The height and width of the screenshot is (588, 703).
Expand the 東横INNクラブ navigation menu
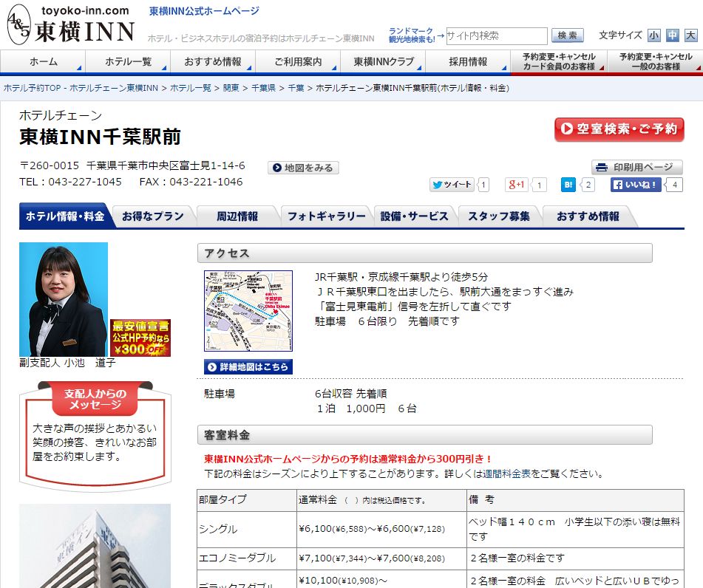click(x=384, y=61)
